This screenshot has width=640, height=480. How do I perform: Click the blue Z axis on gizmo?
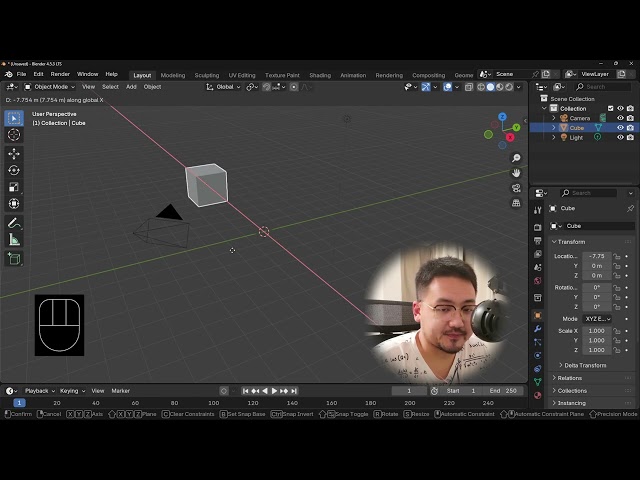point(502,117)
